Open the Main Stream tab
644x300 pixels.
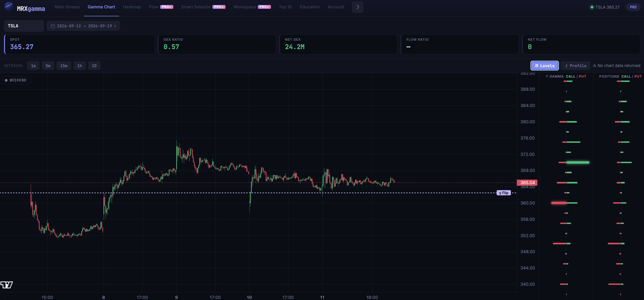coord(67,7)
